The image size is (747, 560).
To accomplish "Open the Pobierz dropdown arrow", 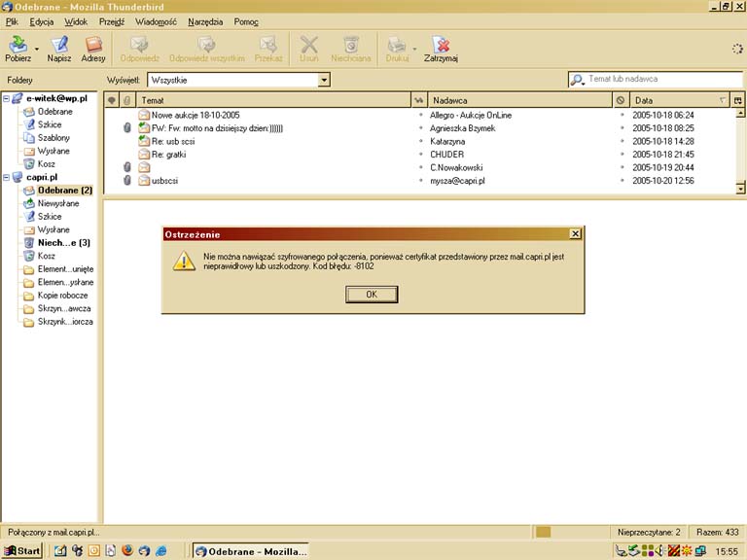I will (x=37, y=49).
